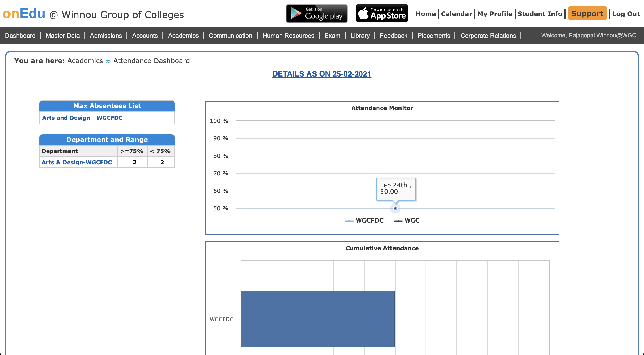Go to the Calendar page
Image resolution: width=644 pixels, height=355 pixels.
[456, 14]
